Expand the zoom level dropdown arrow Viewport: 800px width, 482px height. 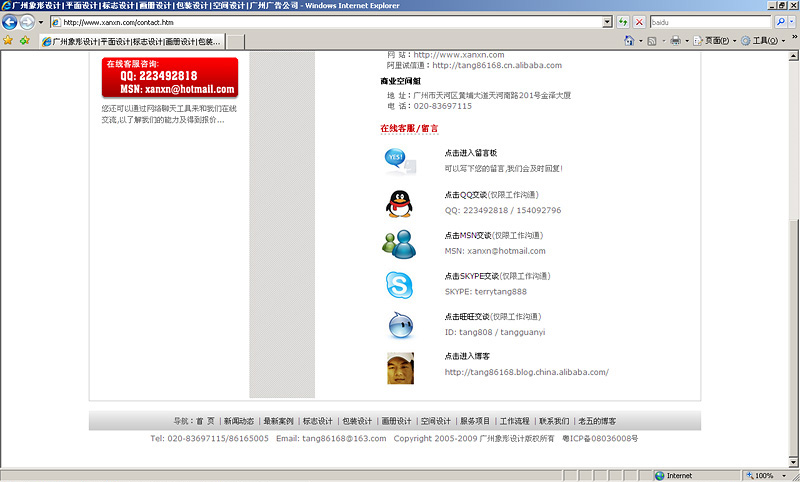click(x=784, y=475)
